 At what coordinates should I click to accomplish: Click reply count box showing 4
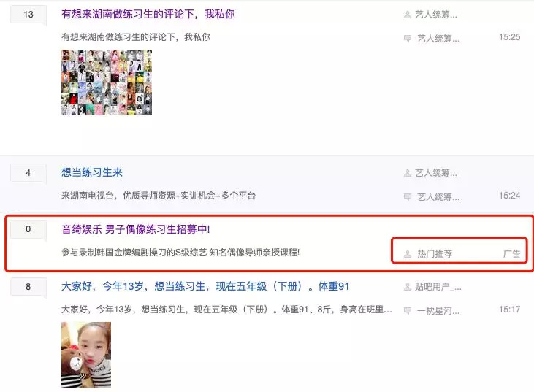(28, 173)
